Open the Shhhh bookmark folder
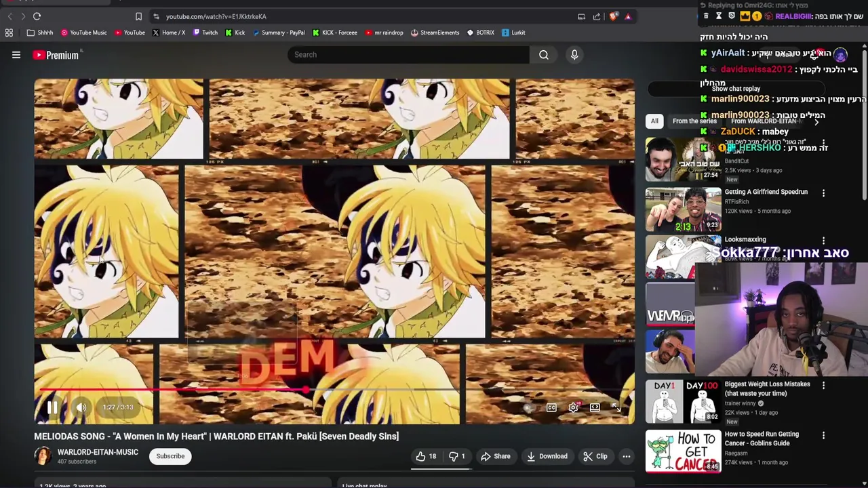 coord(40,33)
